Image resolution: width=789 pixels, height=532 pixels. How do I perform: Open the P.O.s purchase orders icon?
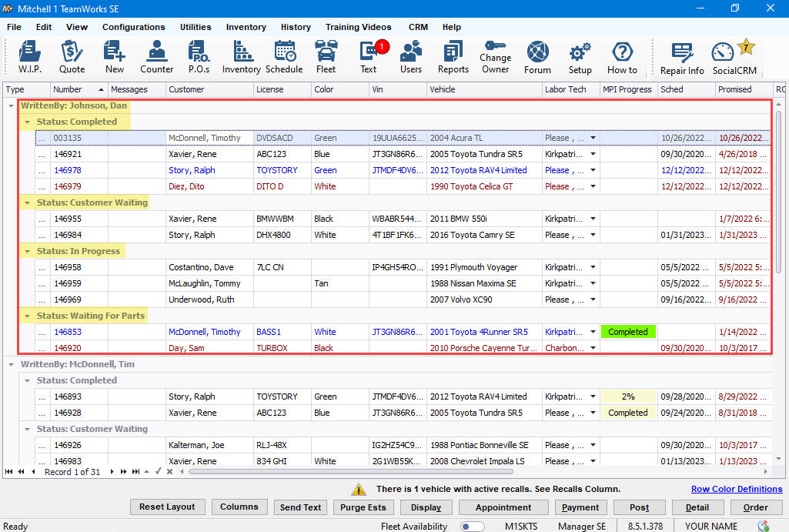coord(199,58)
